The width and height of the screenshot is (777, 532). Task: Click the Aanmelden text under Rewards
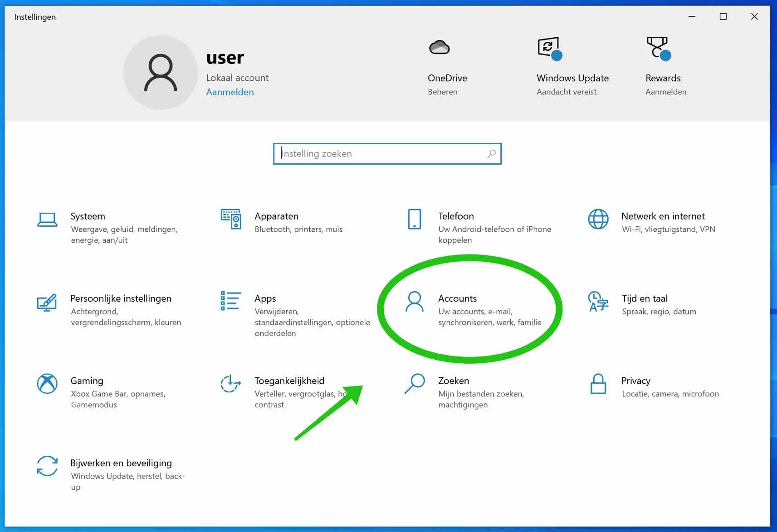666,92
